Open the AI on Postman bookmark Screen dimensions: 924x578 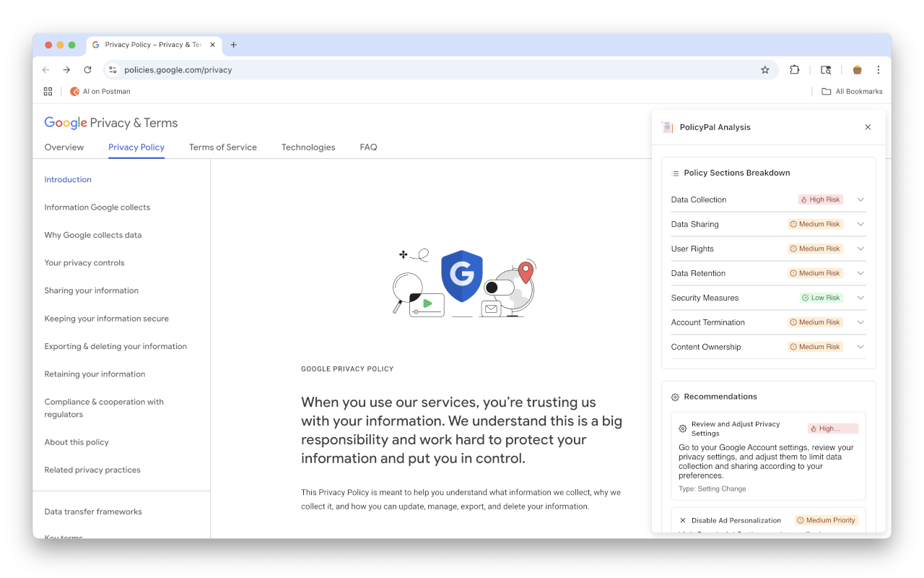click(x=100, y=92)
